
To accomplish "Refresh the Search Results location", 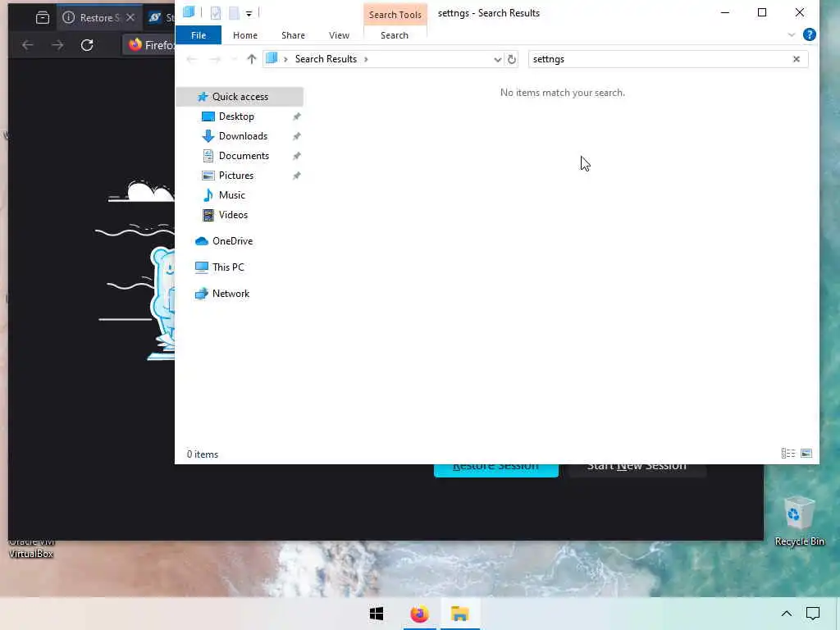I will pyautogui.click(x=512, y=59).
